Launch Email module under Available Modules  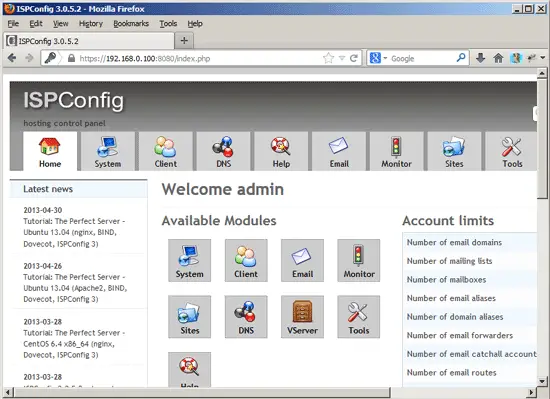tap(302, 261)
